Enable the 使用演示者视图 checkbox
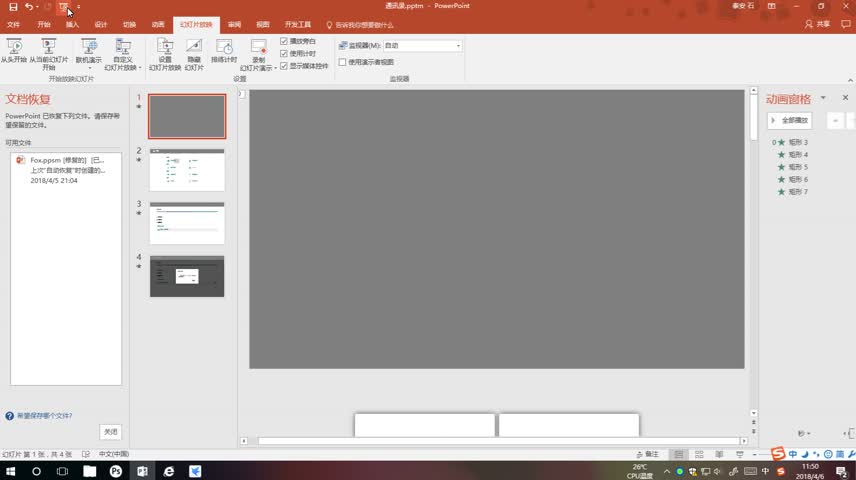The image size is (856, 480). pos(343,62)
